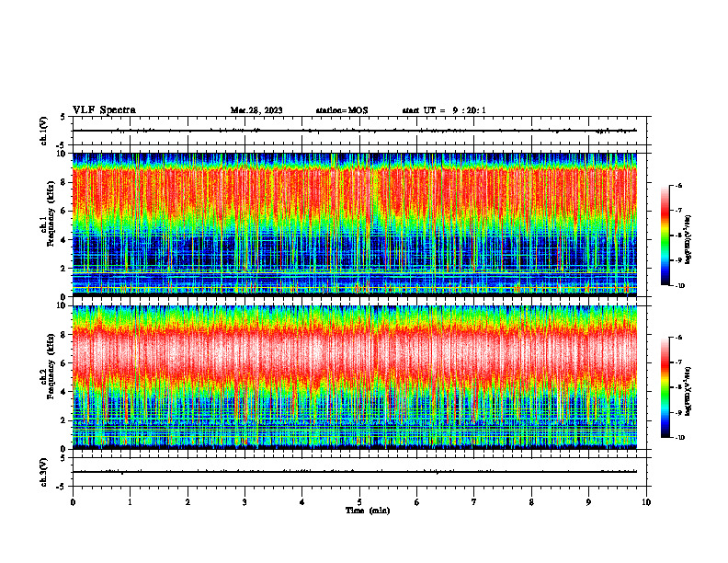Click the 6 kHz tick label on ch.2 axis
Screen dimensions: 728x563
64,363
